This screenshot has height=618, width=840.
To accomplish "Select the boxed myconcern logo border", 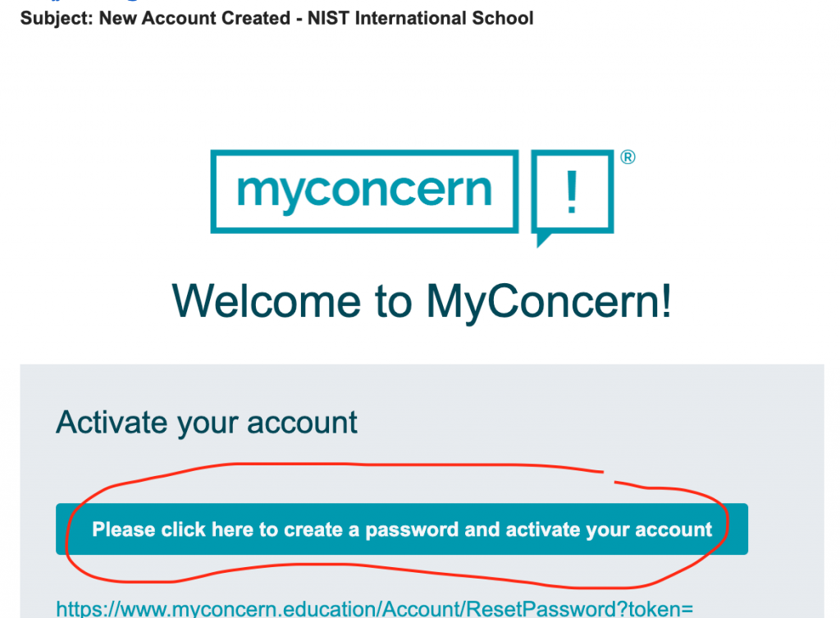I will click(x=364, y=152).
